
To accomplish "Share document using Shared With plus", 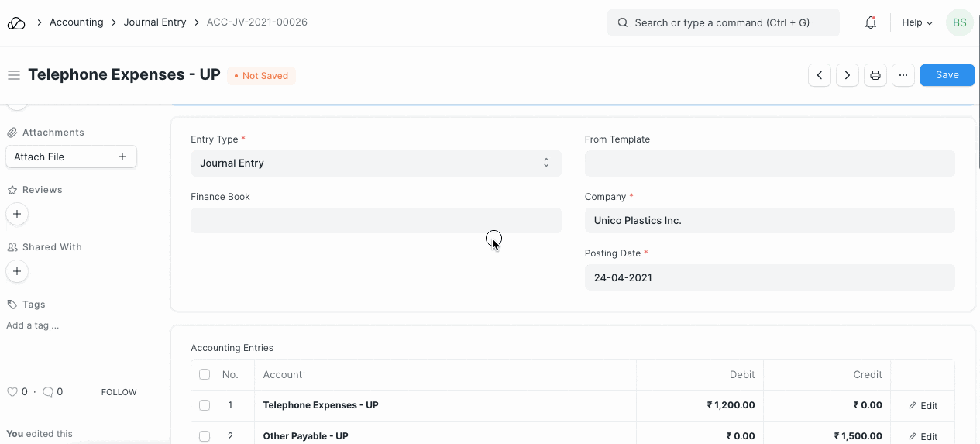I will [17, 271].
